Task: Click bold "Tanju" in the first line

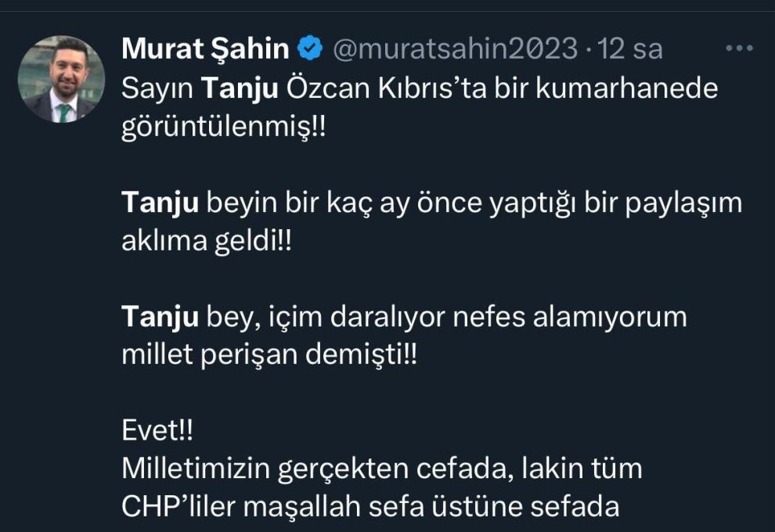Action: tap(240, 89)
